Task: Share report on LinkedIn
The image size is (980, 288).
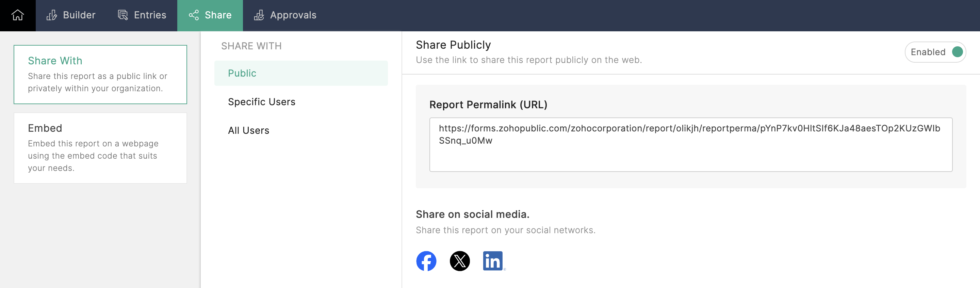Action: point(493,261)
